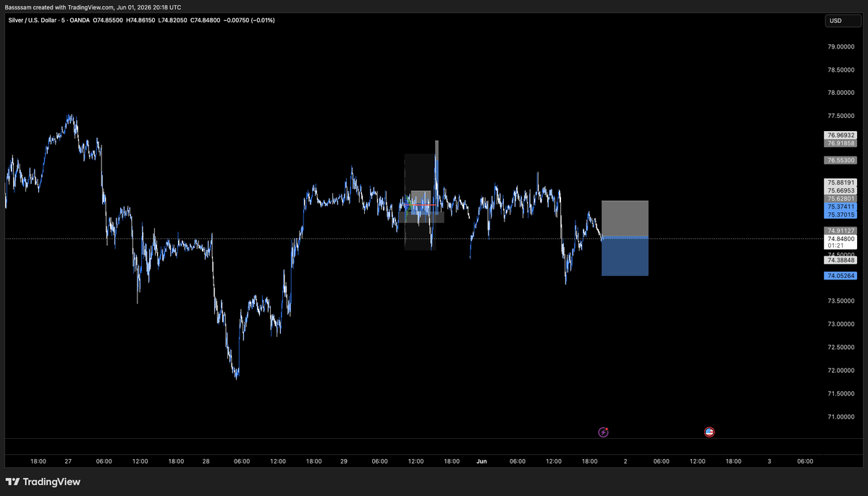The image size is (868, 496).
Task: Click the 79.00000 price scale value
Action: [840, 46]
